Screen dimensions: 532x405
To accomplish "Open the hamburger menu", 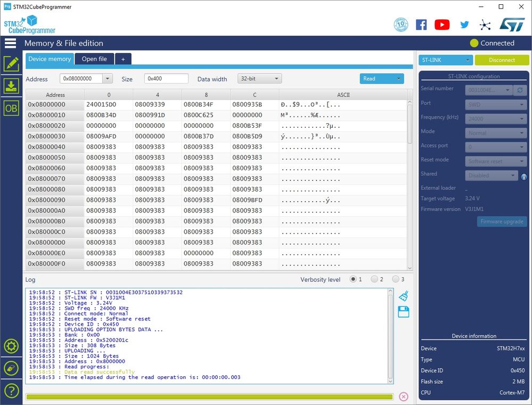I will (x=10, y=43).
